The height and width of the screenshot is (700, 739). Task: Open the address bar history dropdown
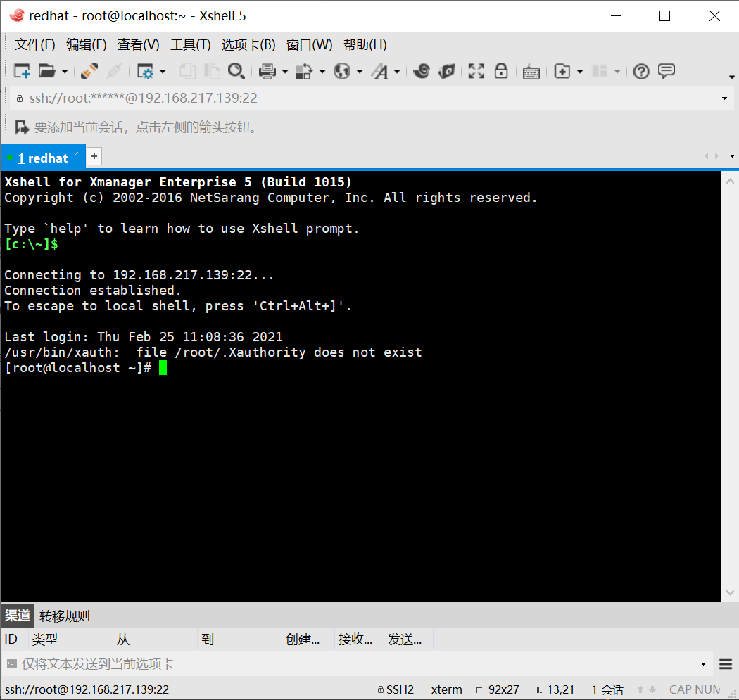724,98
